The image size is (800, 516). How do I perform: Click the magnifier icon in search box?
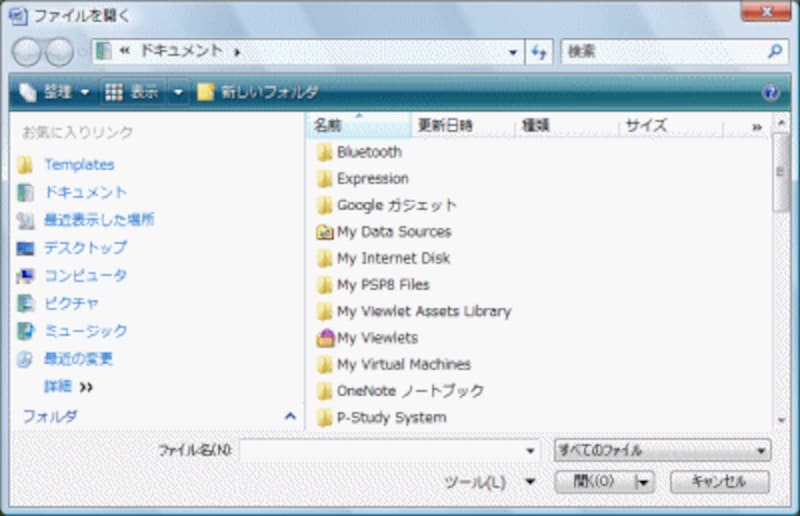[x=775, y=51]
